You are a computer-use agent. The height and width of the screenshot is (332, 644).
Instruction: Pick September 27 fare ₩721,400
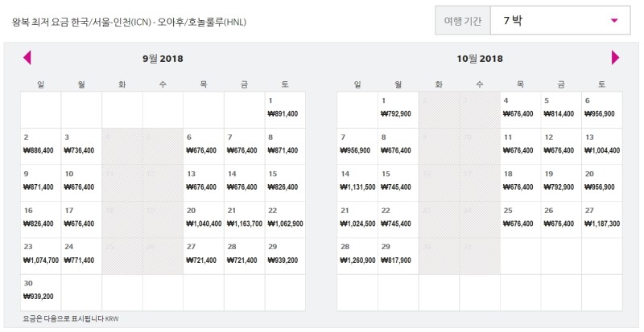pyautogui.click(x=204, y=256)
